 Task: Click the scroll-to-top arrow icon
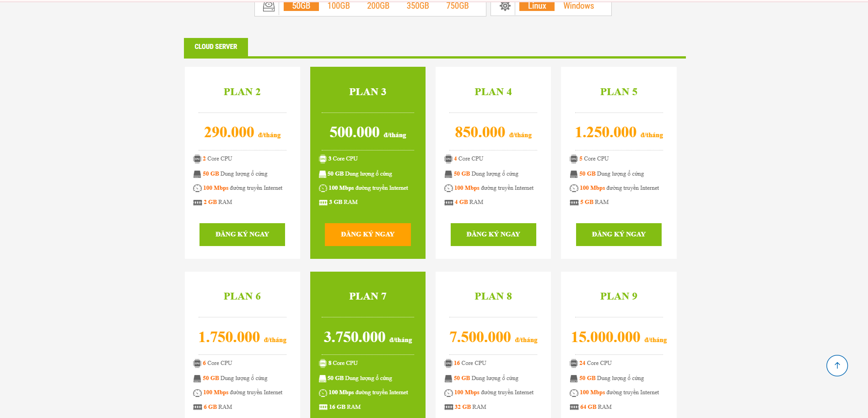pos(837,365)
